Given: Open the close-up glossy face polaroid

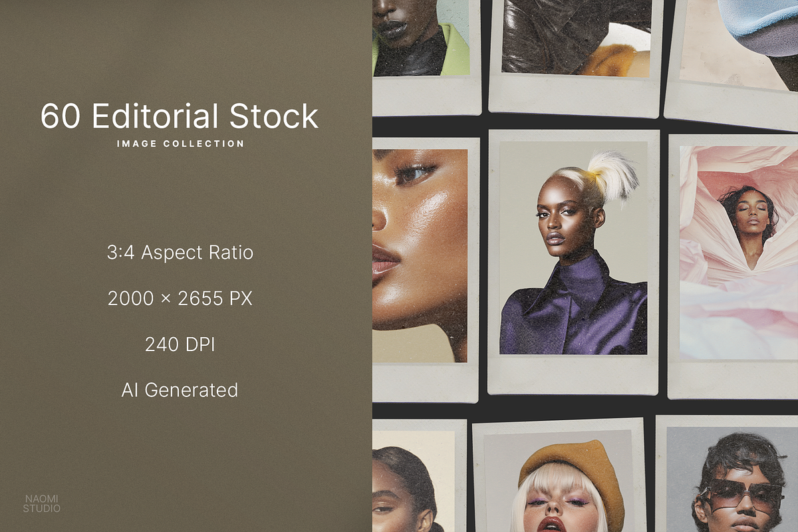Looking at the screenshot, I should (426, 269).
